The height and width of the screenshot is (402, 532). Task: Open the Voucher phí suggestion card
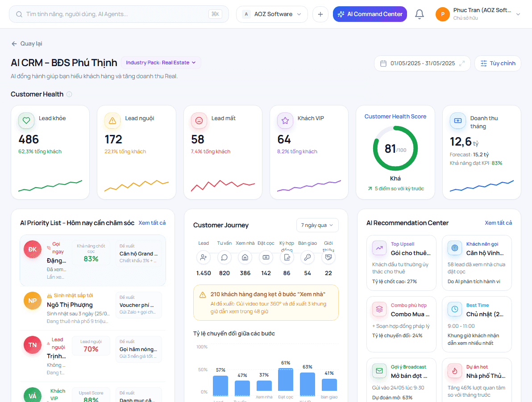click(138, 305)
